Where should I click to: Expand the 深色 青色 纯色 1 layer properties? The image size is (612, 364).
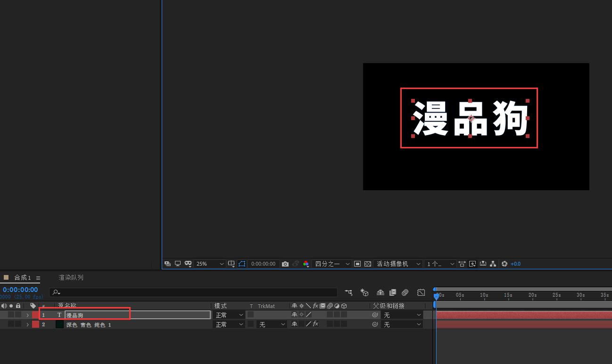click(27, 324)
